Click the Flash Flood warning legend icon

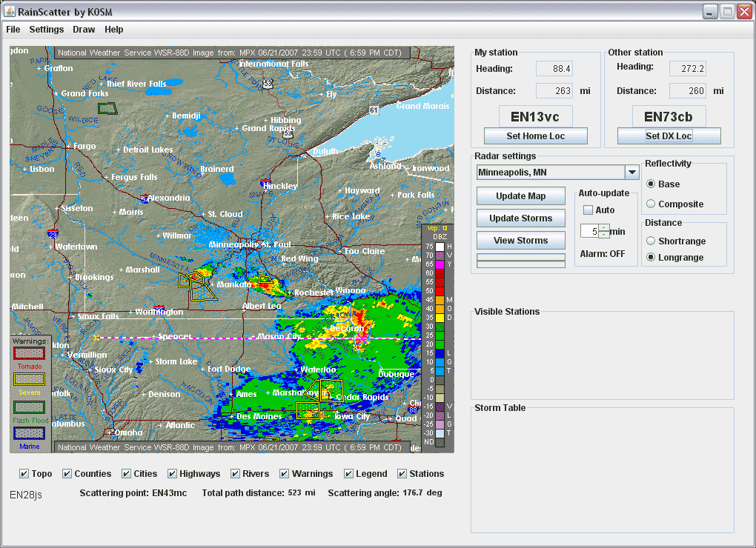click(x=30, y=407)
